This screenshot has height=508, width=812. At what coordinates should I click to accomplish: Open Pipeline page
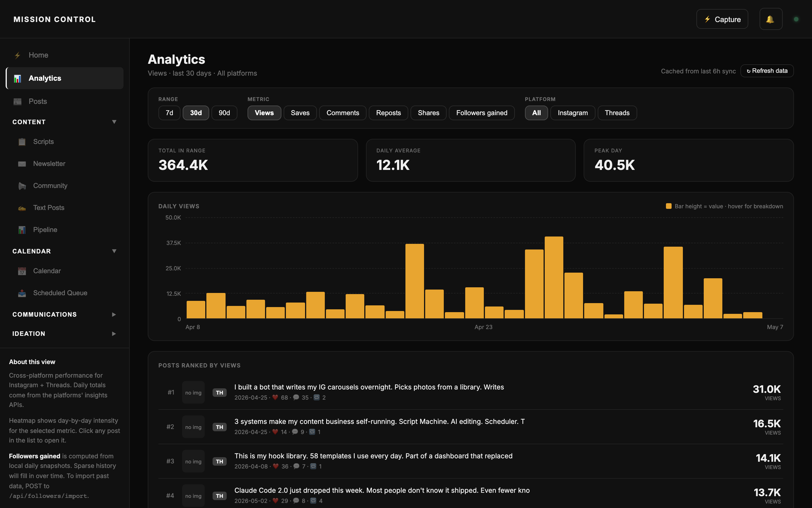65,230
